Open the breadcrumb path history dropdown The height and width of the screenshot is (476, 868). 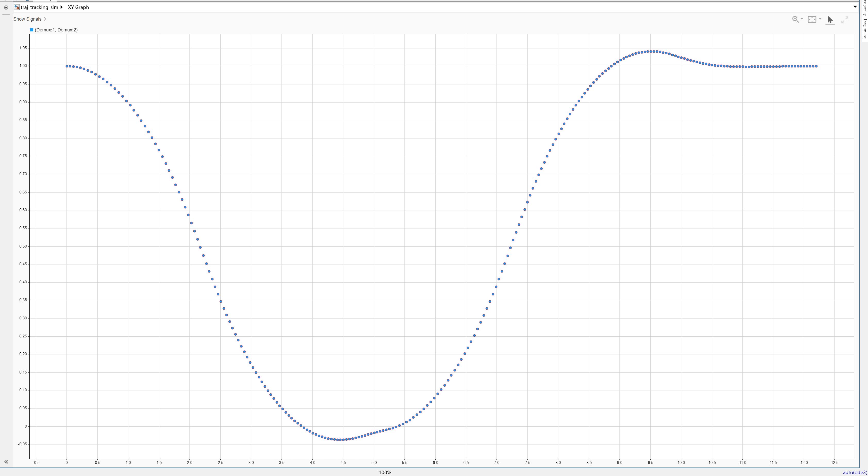pyautogui.click(x=855, y=7)
